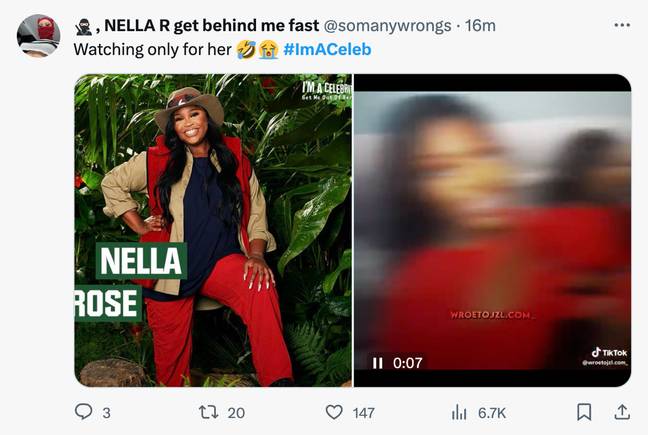The image size is (648, 435).
Task: Pause the video playback
Action: click(x=377, y=363)
